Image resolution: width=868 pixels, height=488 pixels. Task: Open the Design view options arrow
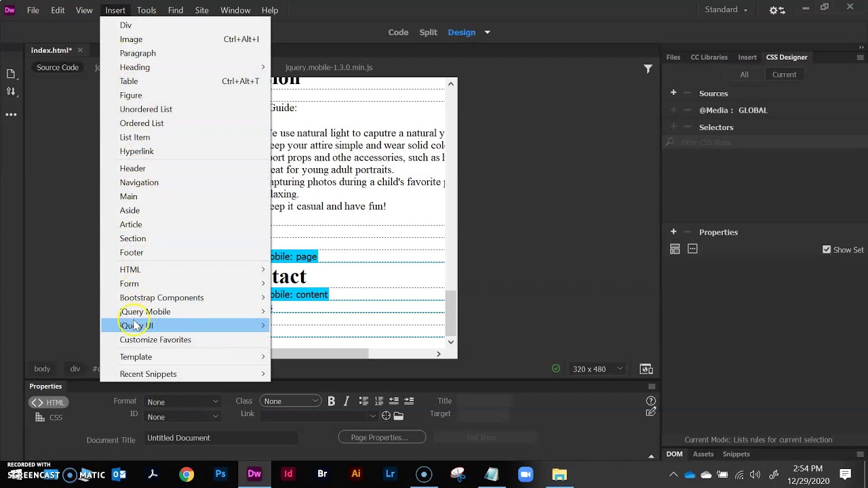click(x=487, y=33)
